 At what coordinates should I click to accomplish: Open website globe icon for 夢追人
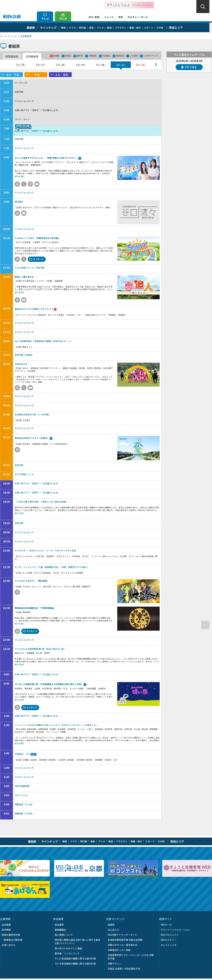17,300
